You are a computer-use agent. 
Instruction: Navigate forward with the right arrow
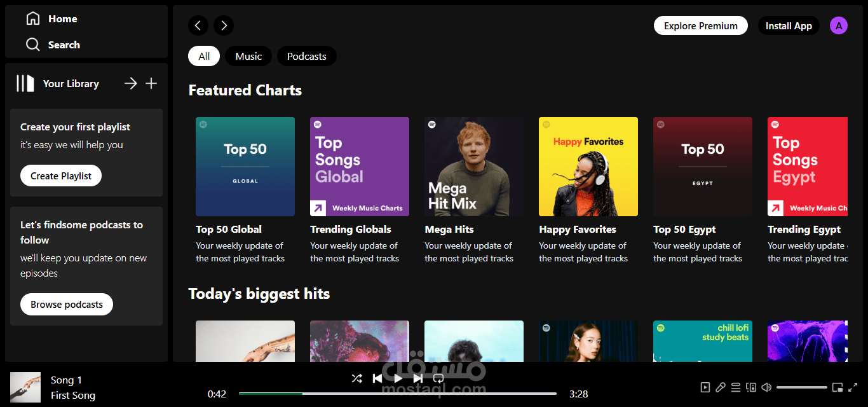click(x=223, y=25)
